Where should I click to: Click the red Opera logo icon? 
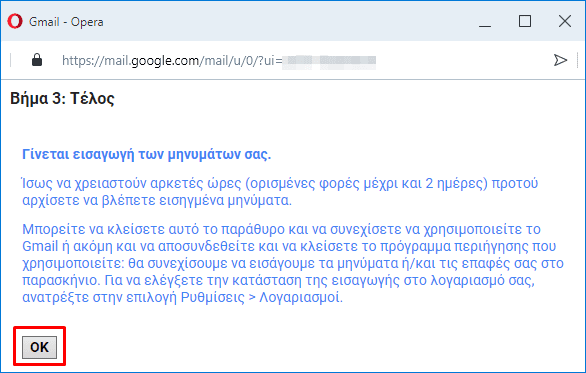click(15, 21)
